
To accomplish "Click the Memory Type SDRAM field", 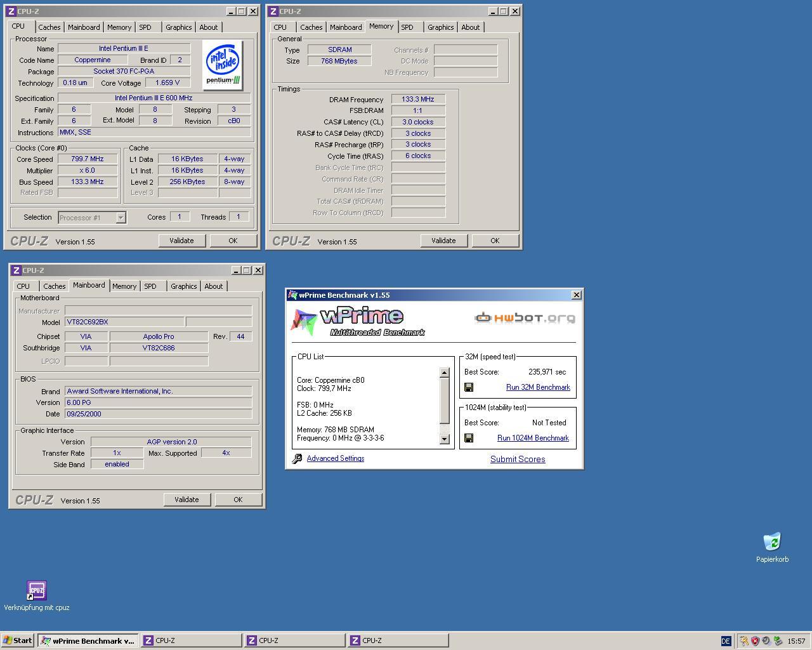I will pyautogui.click(x=339, y=50).
